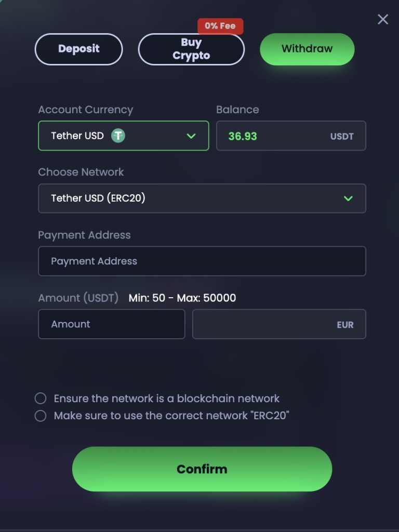The image size is (399, 532).
Task: Click the green Withdraw pill icon area
Action: (307, 49)
